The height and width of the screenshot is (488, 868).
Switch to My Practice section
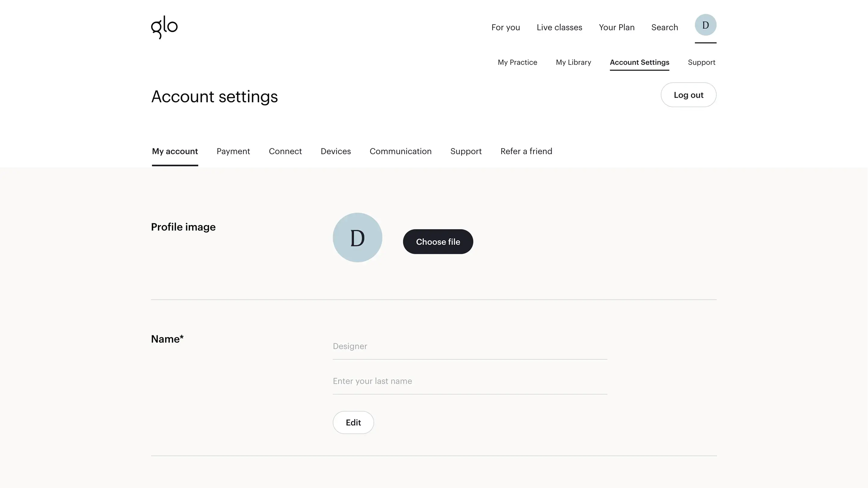(517, 62)
